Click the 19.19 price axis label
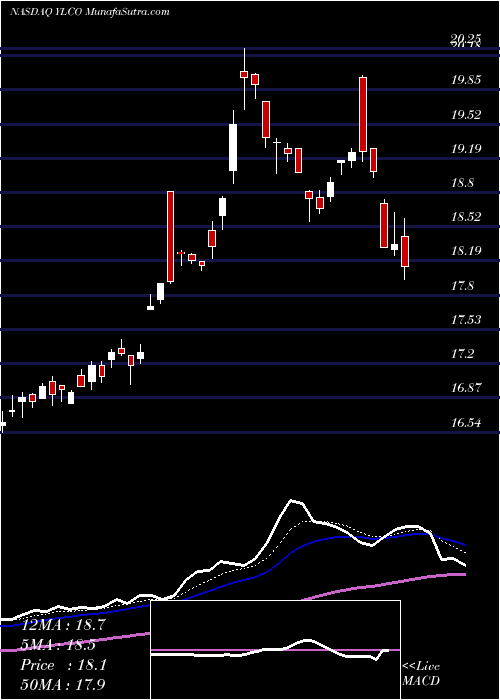 [x=466, y=149]
